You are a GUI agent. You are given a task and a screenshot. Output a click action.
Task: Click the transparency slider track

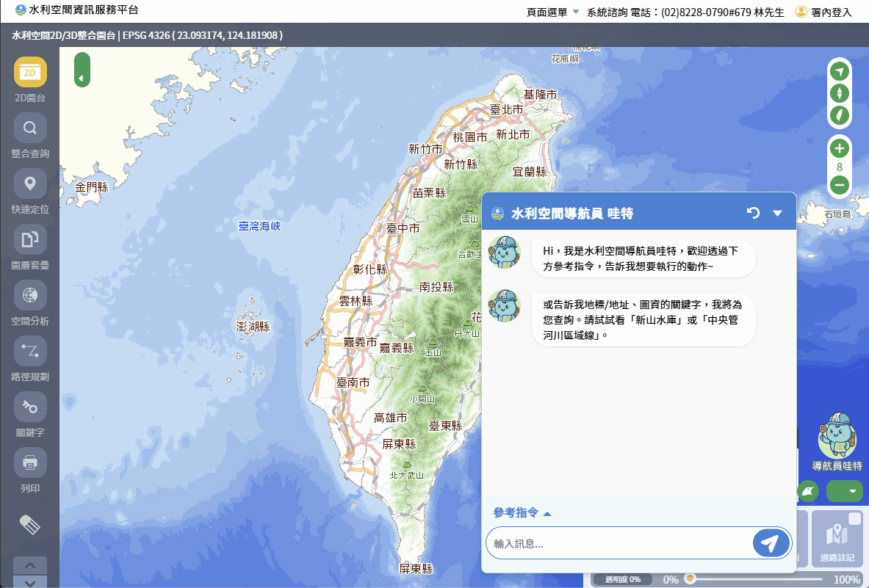click(x=757, y=579)
